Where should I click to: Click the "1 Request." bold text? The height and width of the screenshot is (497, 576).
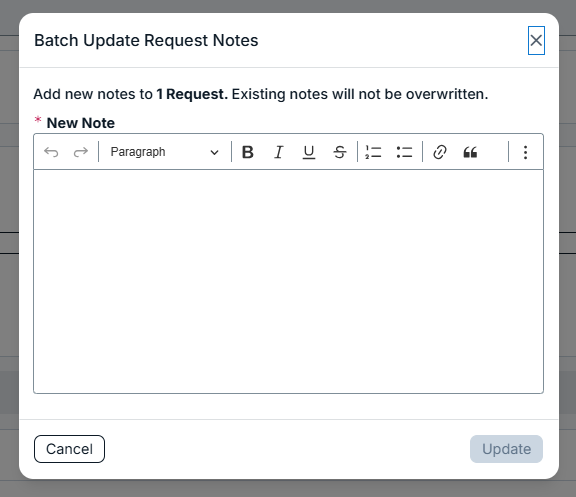point(192,94)
